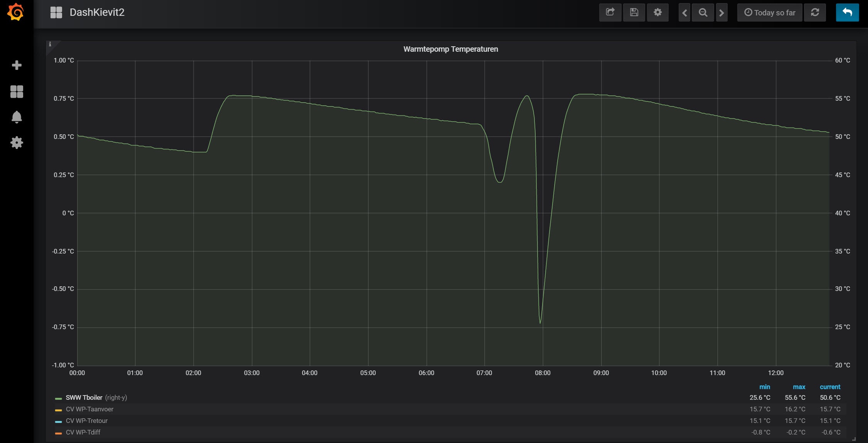
Task: Click the Grafana logo home icon
Action: click(x=16, y=12)
